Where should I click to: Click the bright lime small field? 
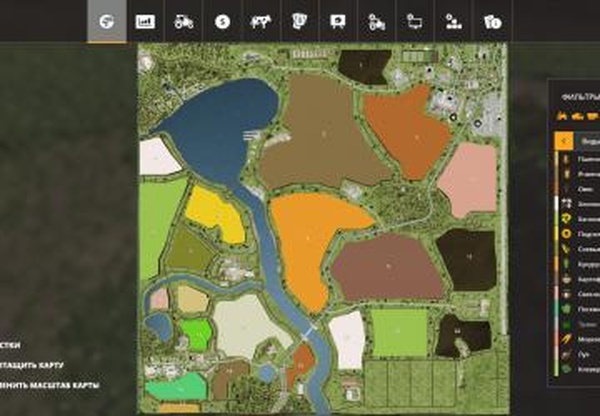point(196,334)
